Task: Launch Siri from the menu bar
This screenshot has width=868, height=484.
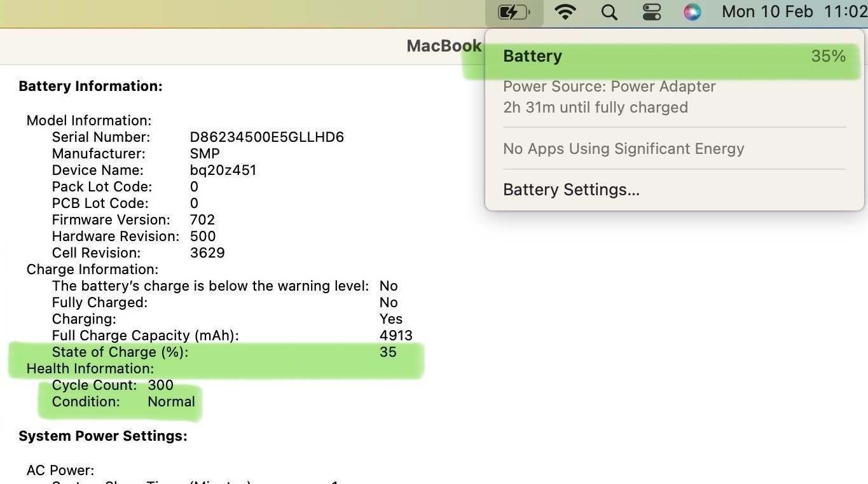Action: pos(692,12)
